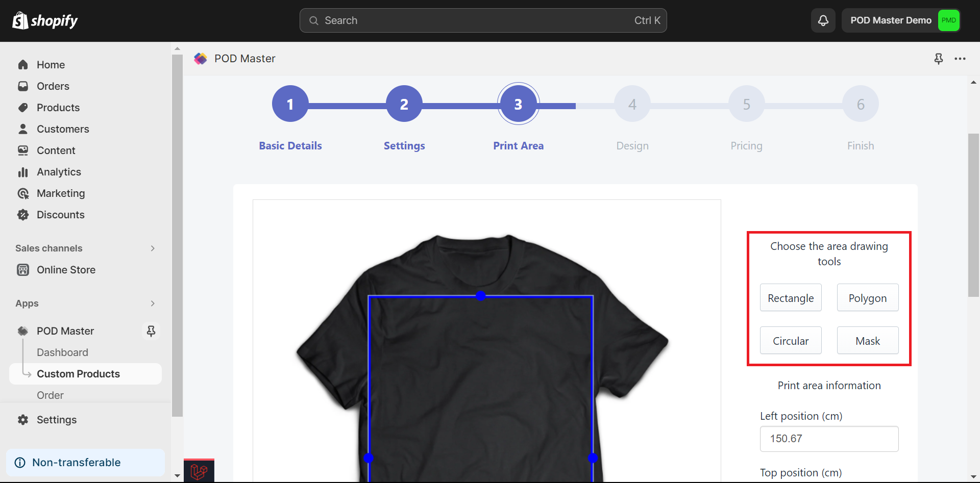The image size is (980, 483).
Task: Open POD Master app in sidebar
Action: (65, 331)
